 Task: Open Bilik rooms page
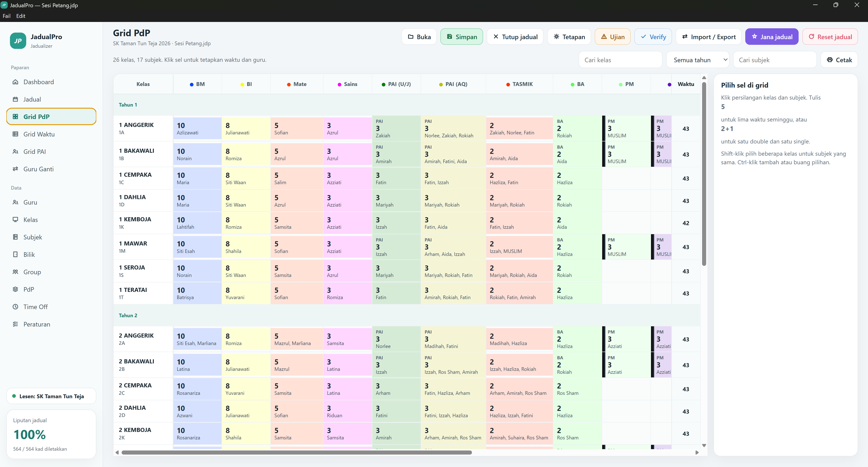coord(51,255)
